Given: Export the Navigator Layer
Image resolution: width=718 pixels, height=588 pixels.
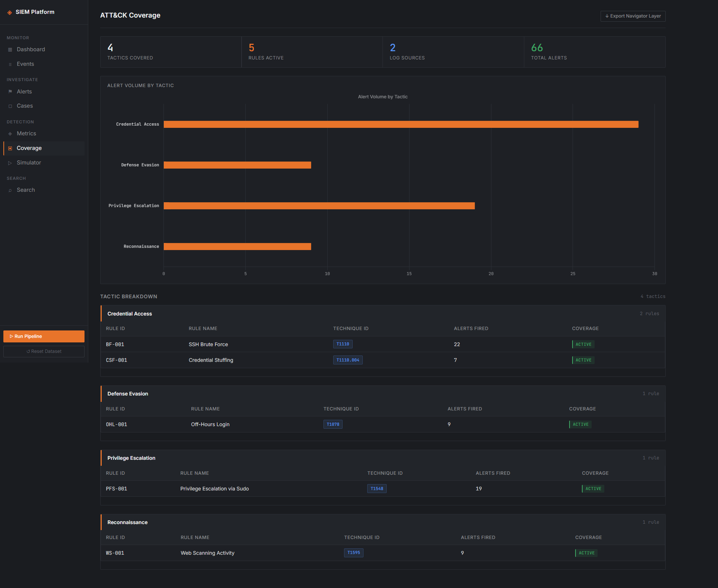Looking at the screenshot, I should pos(633,16).
